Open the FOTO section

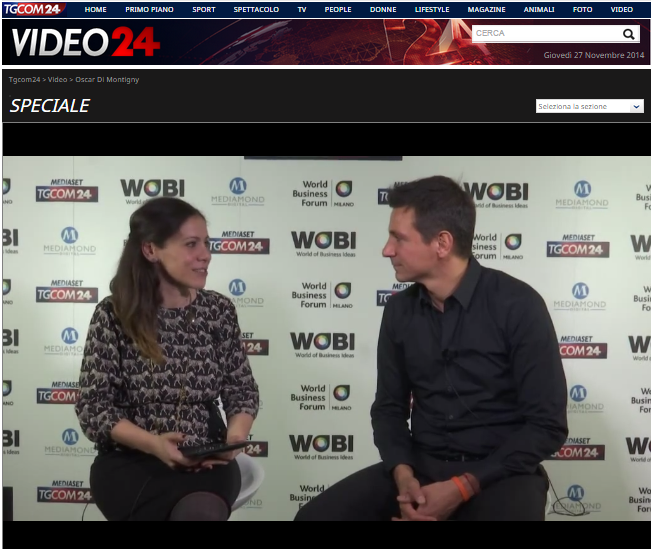click(x=582, y=9)
